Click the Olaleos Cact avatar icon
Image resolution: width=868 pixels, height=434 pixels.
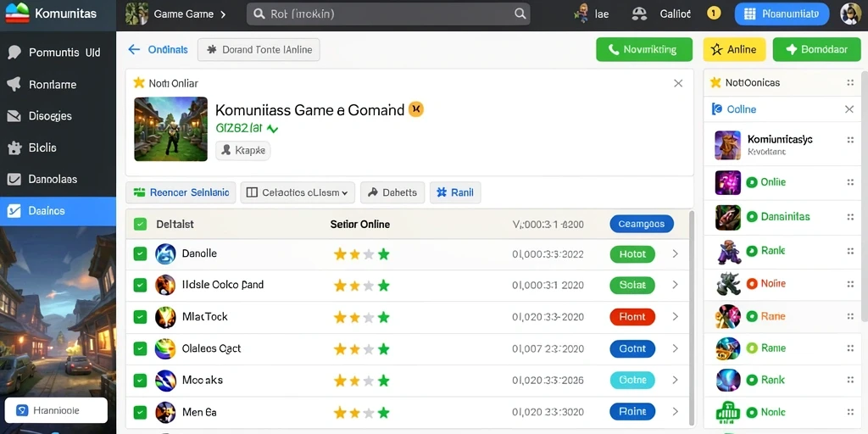165,348
